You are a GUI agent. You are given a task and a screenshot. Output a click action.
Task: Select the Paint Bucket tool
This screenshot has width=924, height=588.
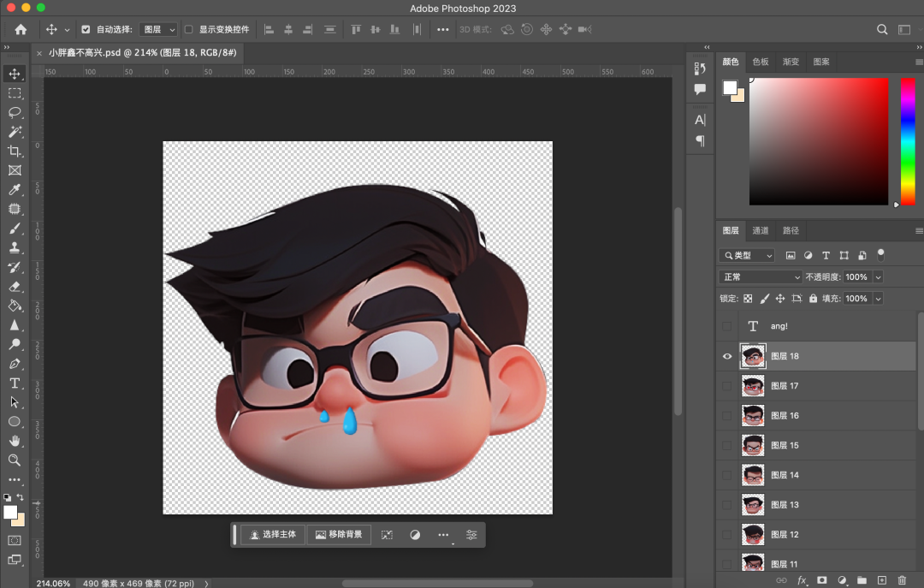tap(15, 306)
